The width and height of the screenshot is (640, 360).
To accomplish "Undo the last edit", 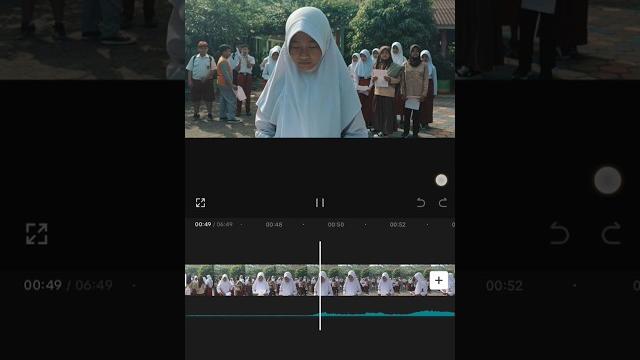I will pyautogui.click(x=421, y=202).
